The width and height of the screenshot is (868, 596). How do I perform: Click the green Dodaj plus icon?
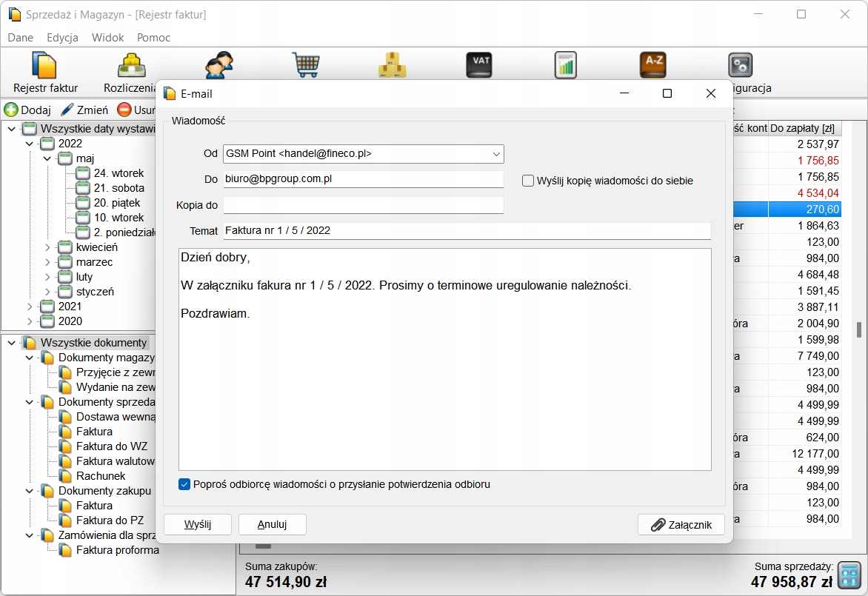tap(11, 110)
